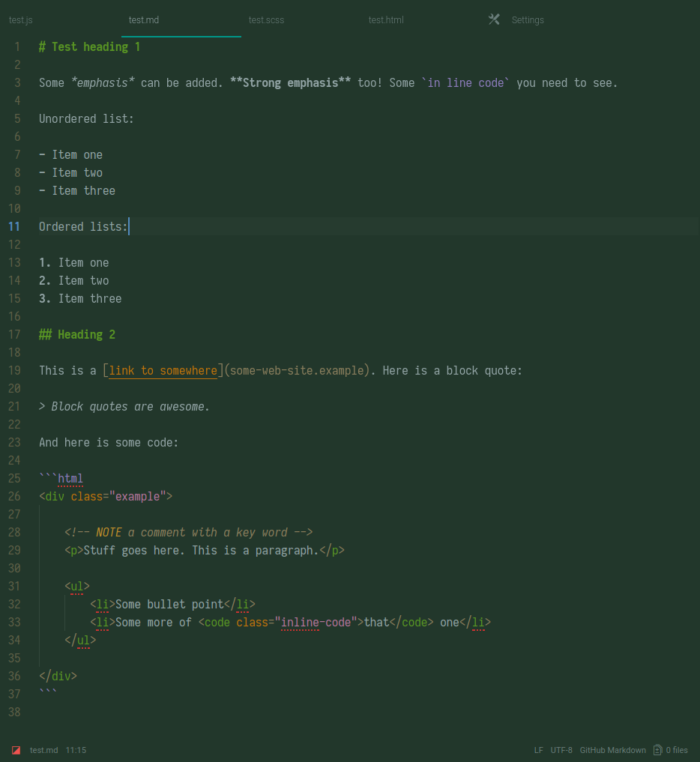Click the '3. Item three' line
Image resolution: width=700 pixels, height=762 pixels.
click(80, 298)
